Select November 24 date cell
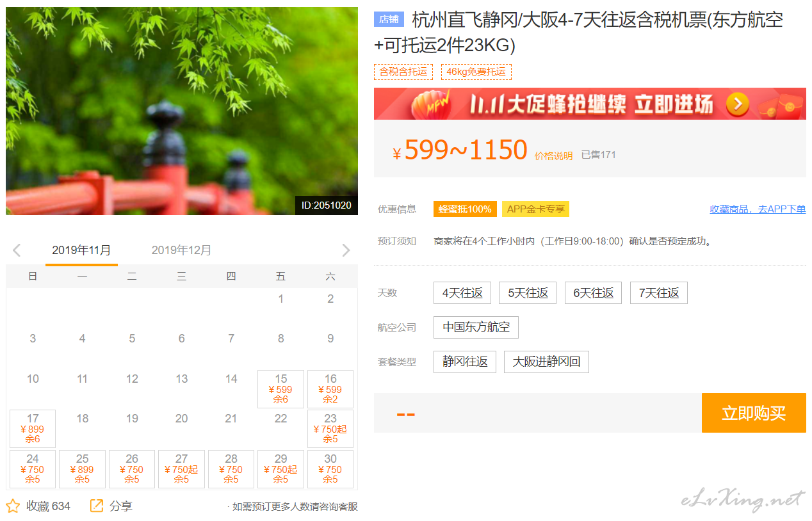 tap(33, 469)
